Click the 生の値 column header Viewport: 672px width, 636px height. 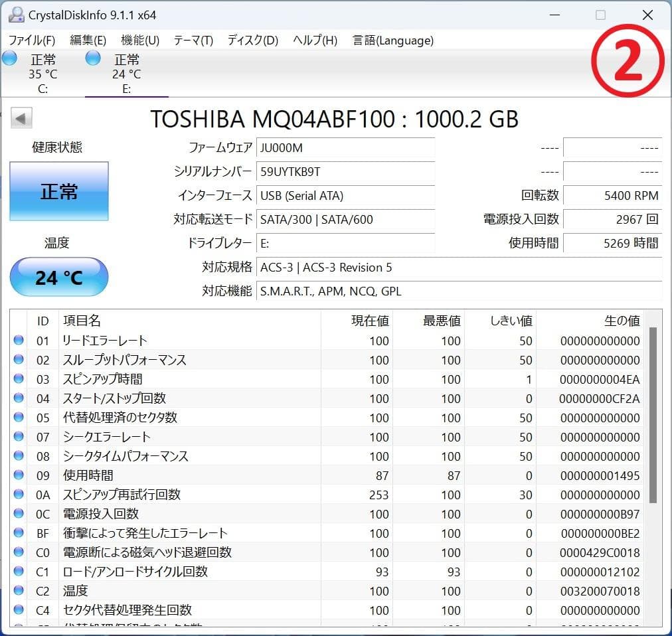point(590,321)
